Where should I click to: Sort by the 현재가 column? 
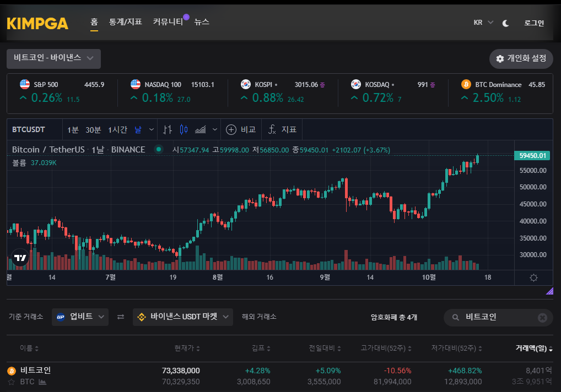[x=187, y=348]
